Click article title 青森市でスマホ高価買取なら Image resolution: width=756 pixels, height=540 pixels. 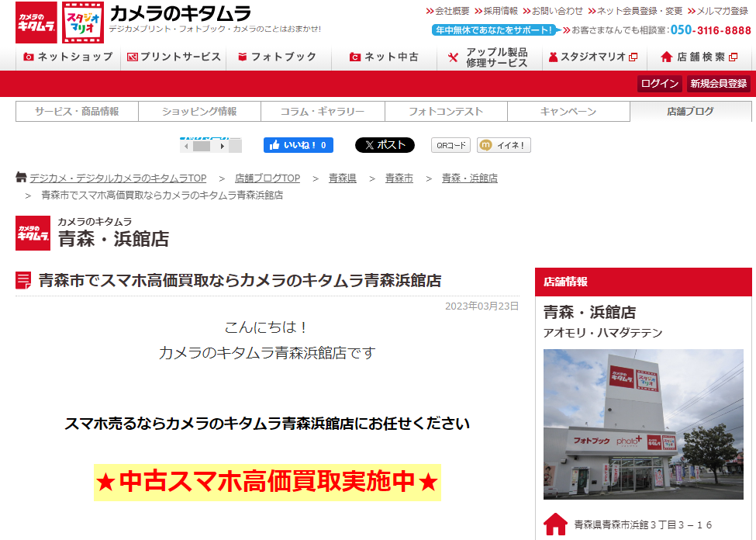pos(240,280)
